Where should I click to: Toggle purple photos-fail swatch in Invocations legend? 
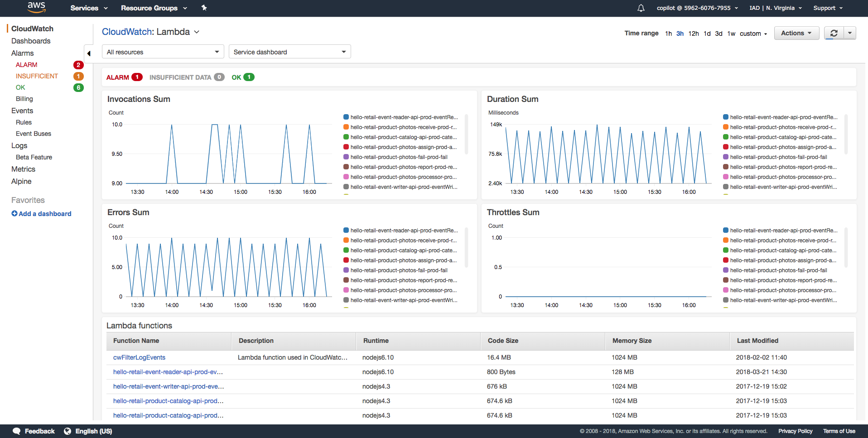pyautogui.click(x=346, y=157)
